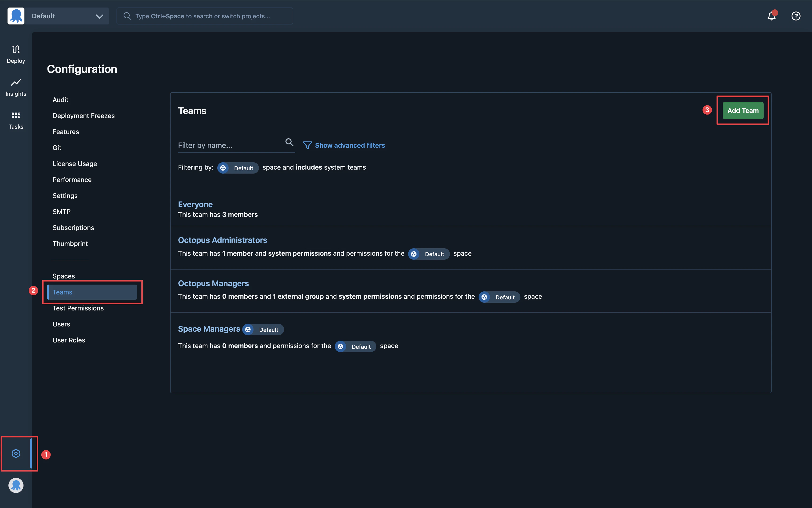
Task: Open the Octopus Administrators team
Action: coord(223,240)
